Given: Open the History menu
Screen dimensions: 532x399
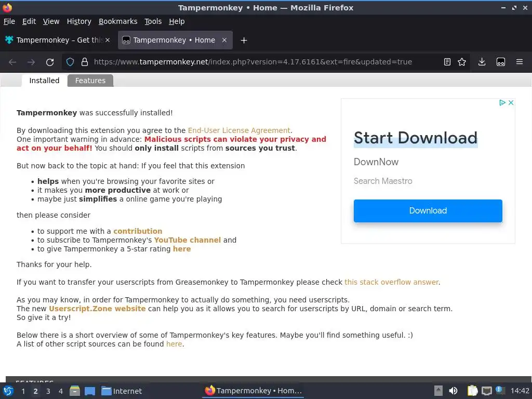Looking at the screenshot, I should pyautogui.click(x=79, y=21).
